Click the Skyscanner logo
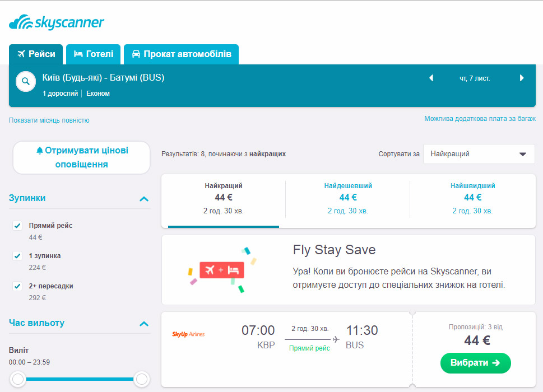 coord(57,22)
